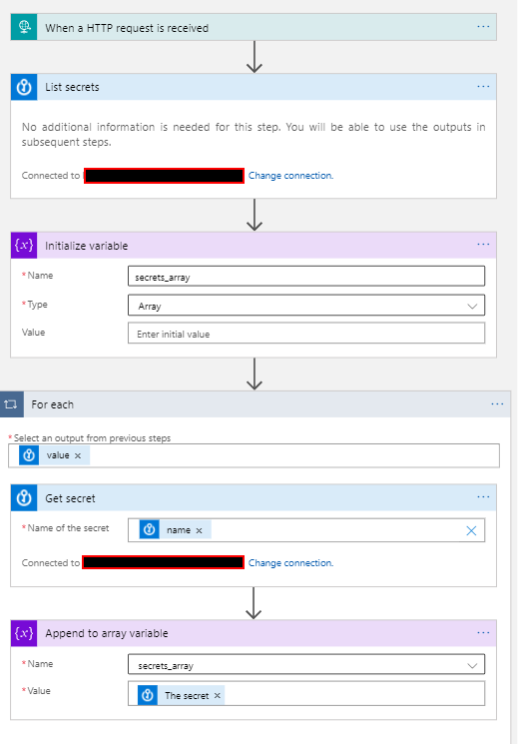Clear the Name of the secret field

pyautogui.click(x=471, y=530)
